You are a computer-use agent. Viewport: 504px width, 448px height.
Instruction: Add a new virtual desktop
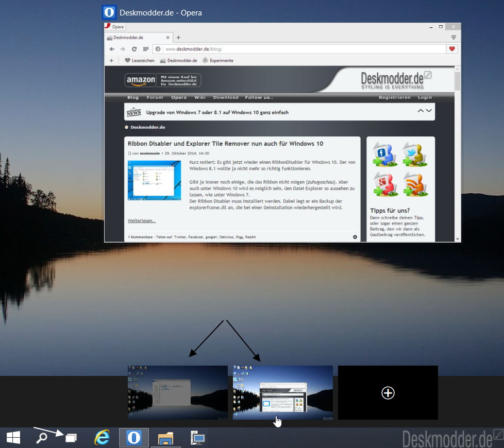388,392
